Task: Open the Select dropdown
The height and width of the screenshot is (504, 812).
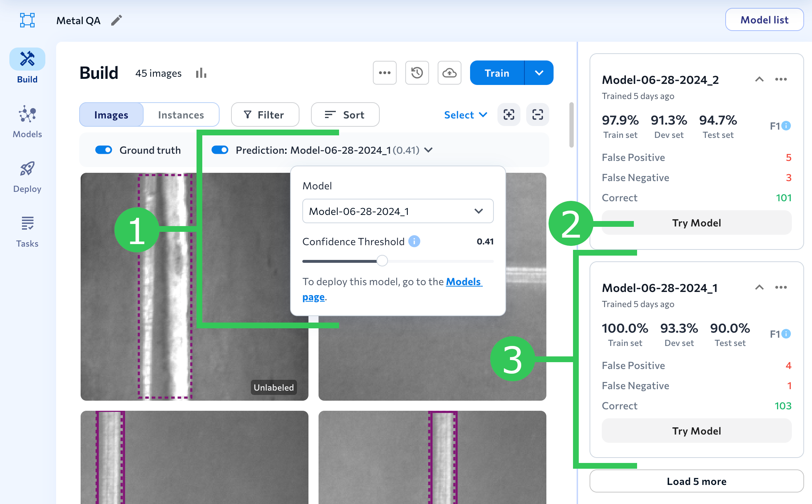Action: point(465,115)
